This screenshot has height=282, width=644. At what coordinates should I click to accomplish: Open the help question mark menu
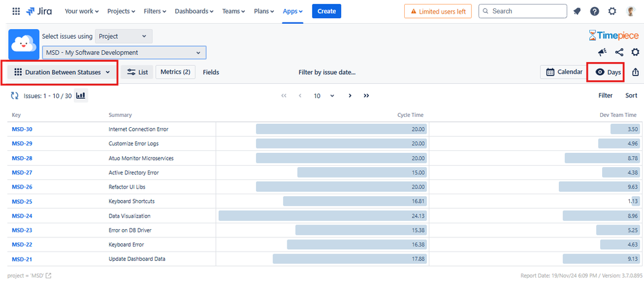click(x=594, y=12)
